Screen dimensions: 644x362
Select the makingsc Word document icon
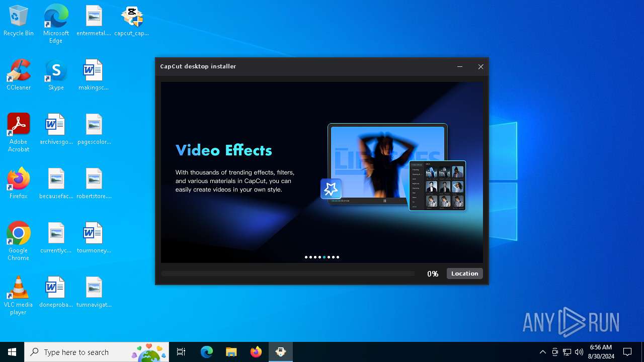pos(94,75)
